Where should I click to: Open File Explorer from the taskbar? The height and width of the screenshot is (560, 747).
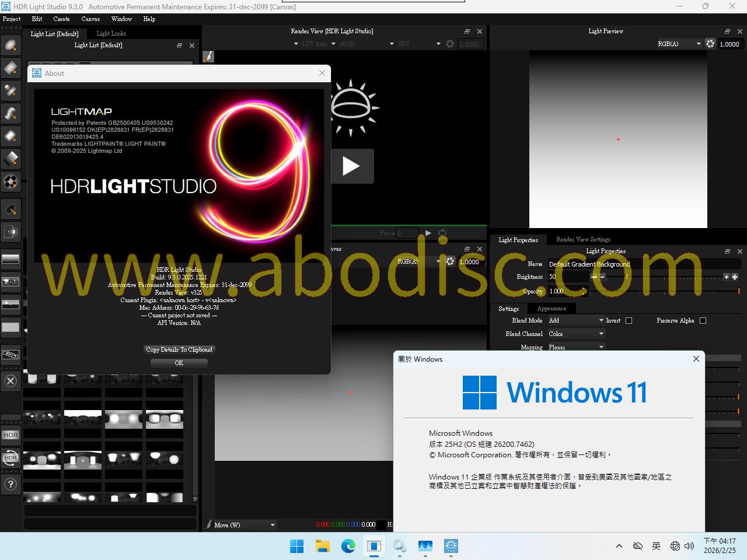pos(323,546)
